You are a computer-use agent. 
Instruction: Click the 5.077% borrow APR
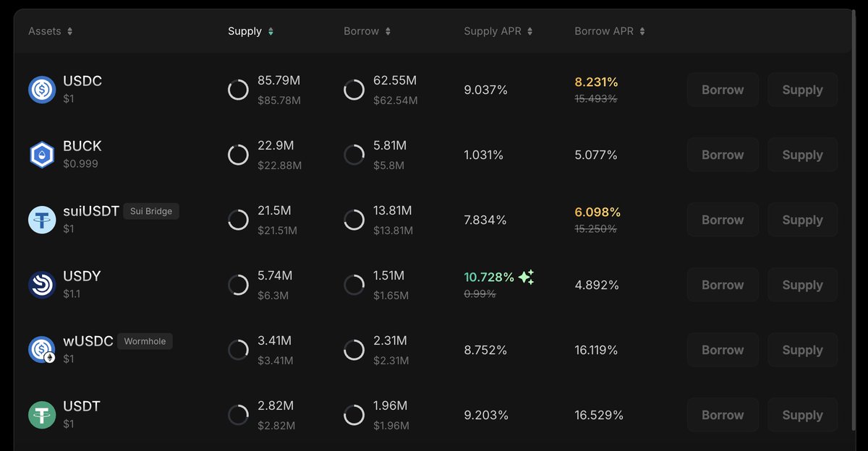click(x=596, y=155)
